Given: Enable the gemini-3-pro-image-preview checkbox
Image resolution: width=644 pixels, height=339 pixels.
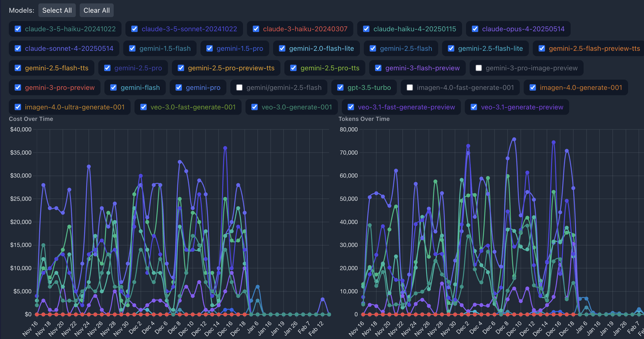Looking at the screenshot, I should pos(478,68).
